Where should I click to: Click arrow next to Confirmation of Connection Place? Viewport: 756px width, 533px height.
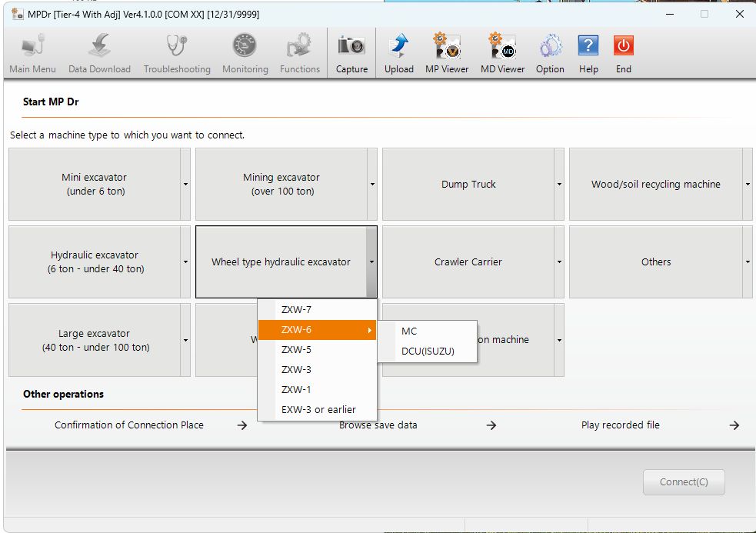[x=242, y=425]
